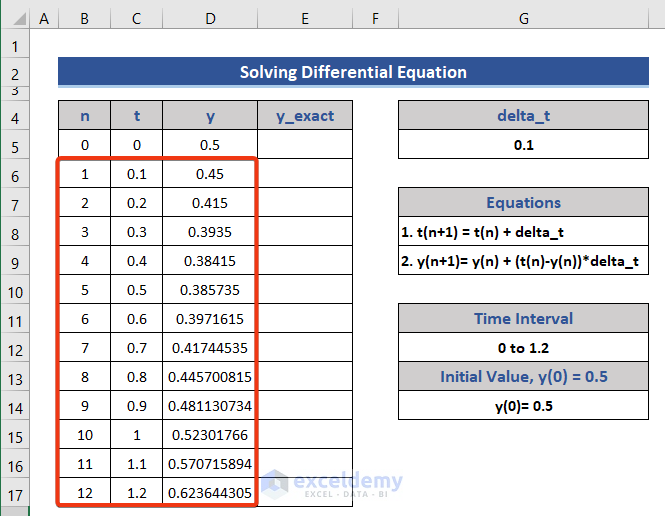665x516 pixels.
Task: Click the y cell showing 0.45
Action: coord(210,174)
